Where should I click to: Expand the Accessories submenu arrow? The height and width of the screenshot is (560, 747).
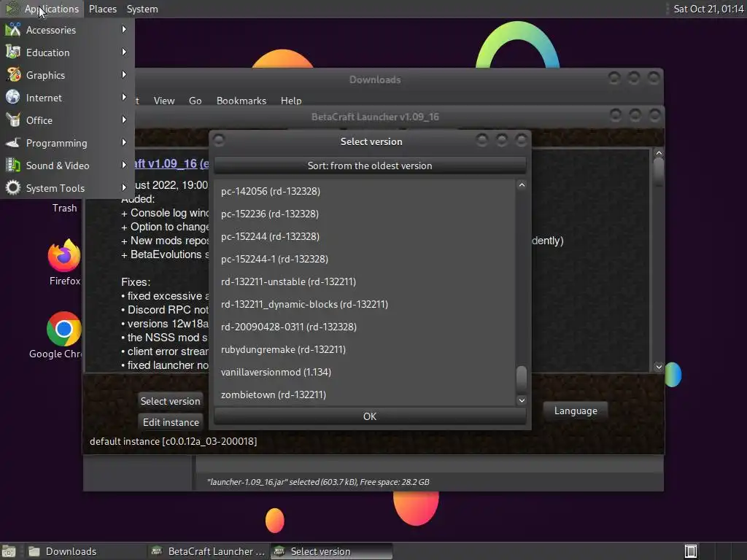[x=124, y=29]
